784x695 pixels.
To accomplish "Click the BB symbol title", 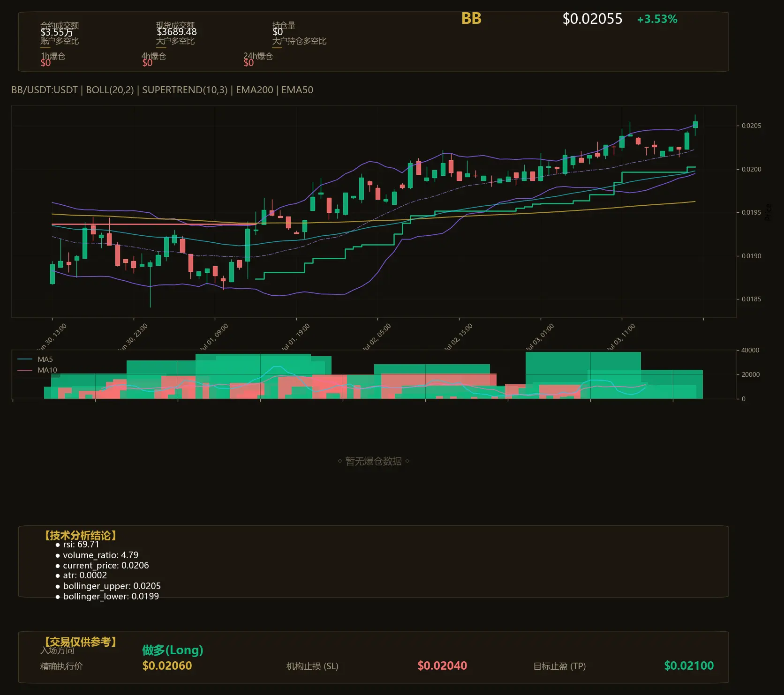I will (x=471, y=18).
